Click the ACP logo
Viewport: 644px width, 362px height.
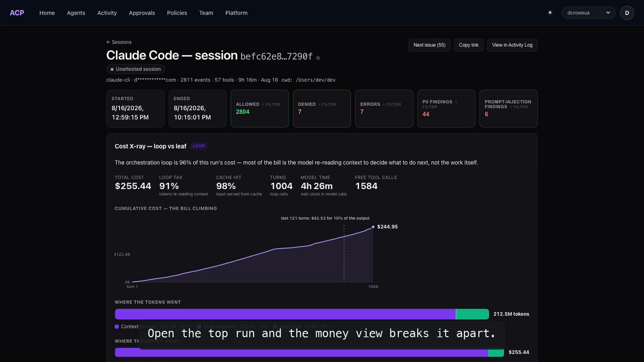coord(17,13)
